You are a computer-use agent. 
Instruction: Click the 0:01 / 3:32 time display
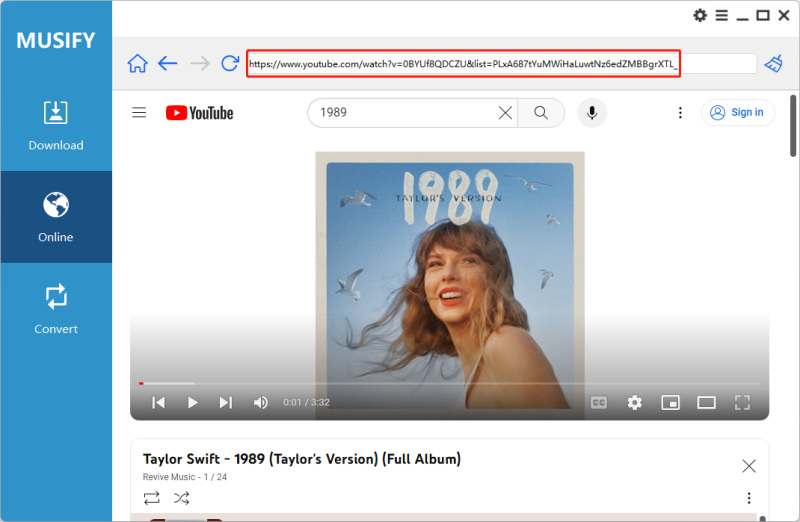coord(306,402)
